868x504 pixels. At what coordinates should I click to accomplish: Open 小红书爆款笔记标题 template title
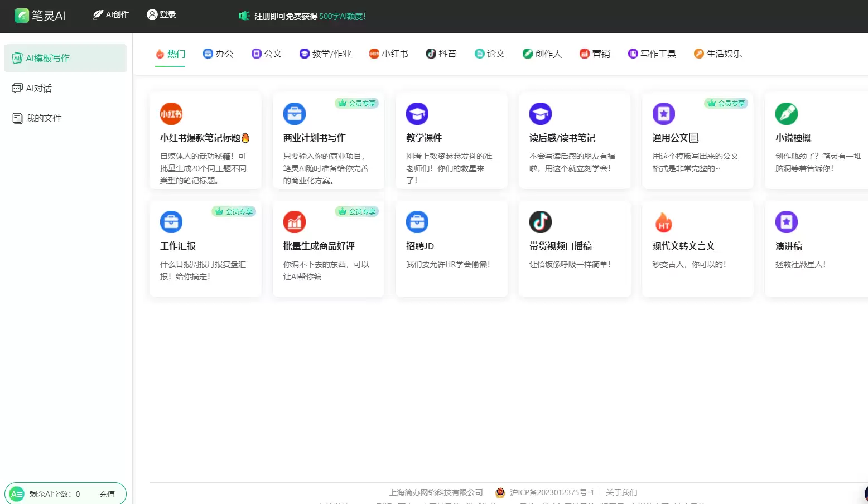click(205, 138)
